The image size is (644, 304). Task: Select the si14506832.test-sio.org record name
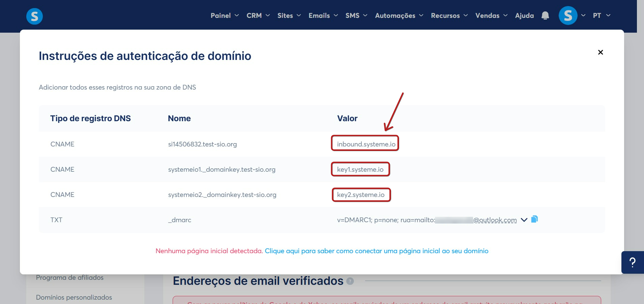coord(202,144)
